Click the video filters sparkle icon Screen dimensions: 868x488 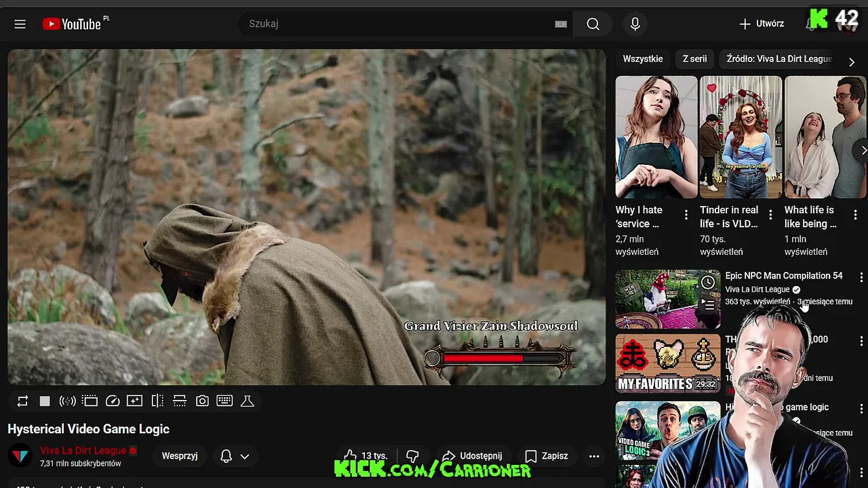point(135,401)
